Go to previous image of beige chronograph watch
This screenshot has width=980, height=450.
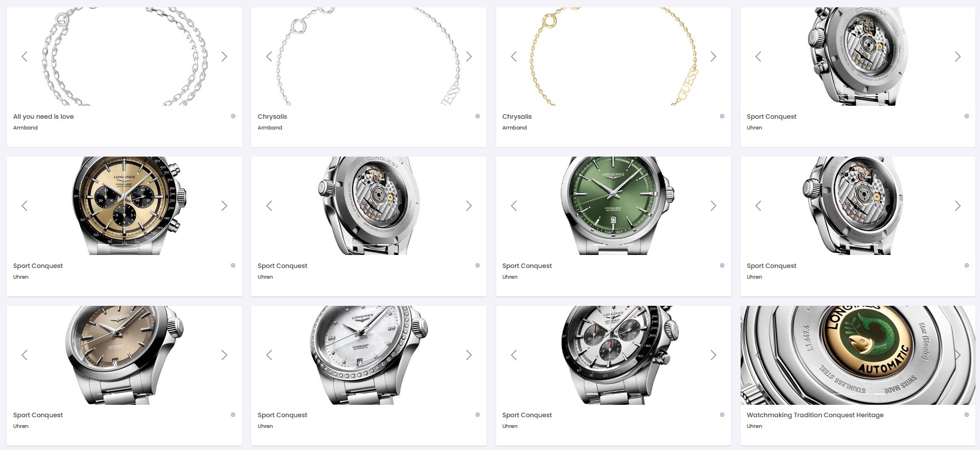pos(25,206)
